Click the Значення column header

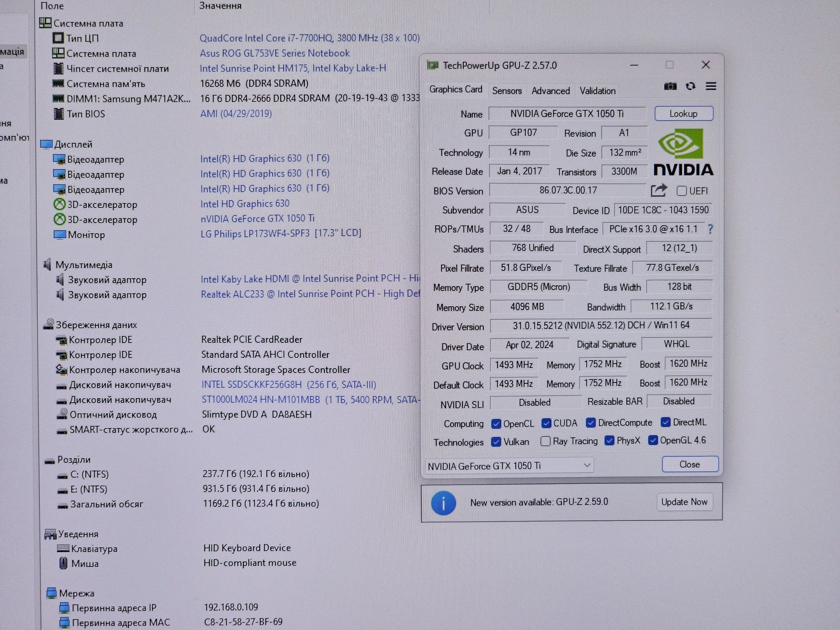(x=220, y=5)
